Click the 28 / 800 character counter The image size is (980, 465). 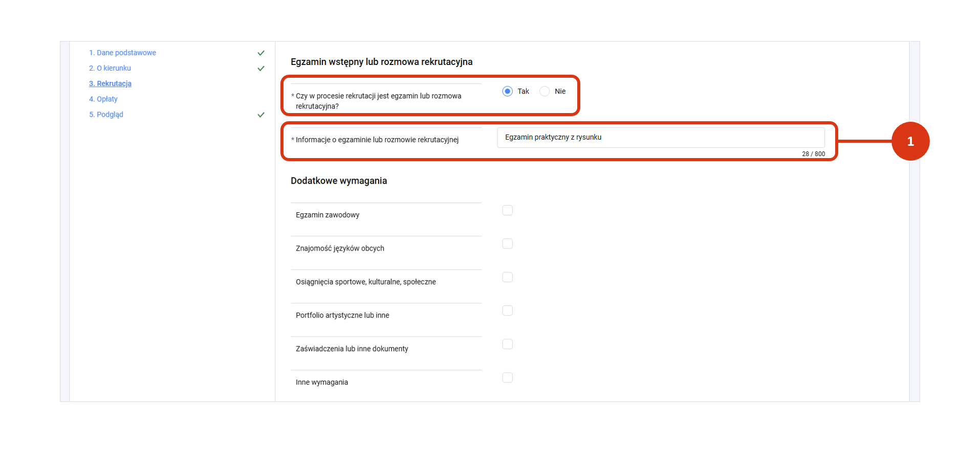[x=813, y=154]
